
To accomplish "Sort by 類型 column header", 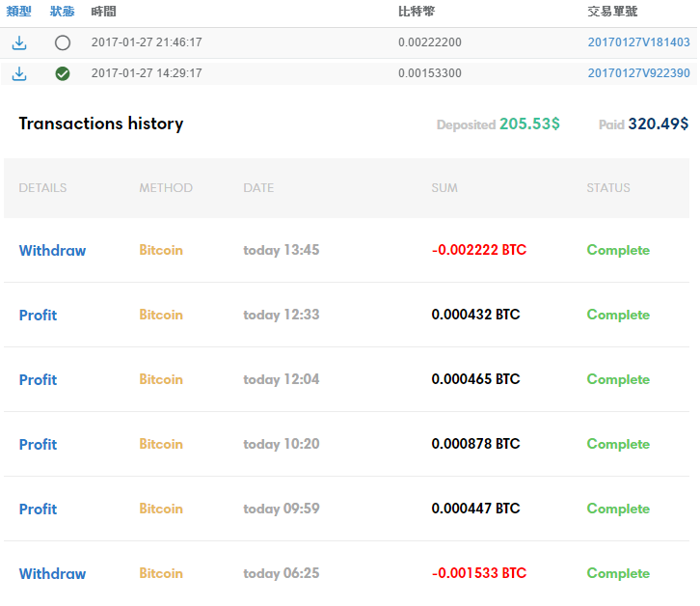I will [x=18, y=12].
